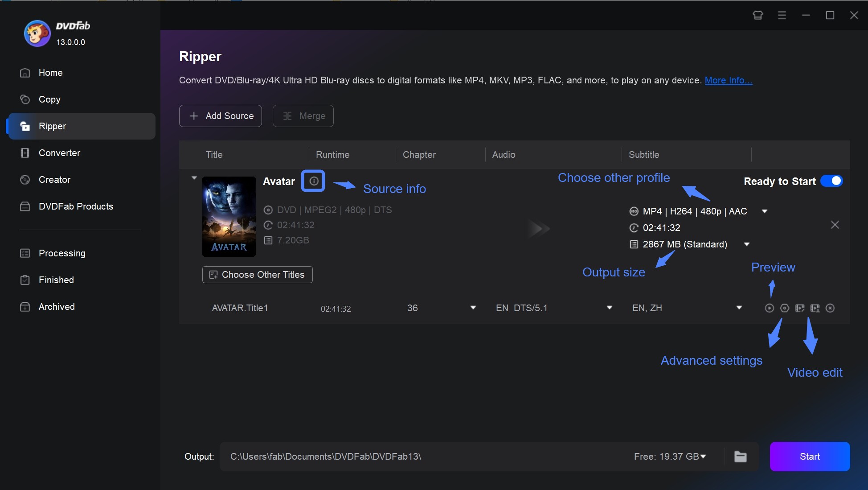Click the Start ripping button

(x=809, y=456)
